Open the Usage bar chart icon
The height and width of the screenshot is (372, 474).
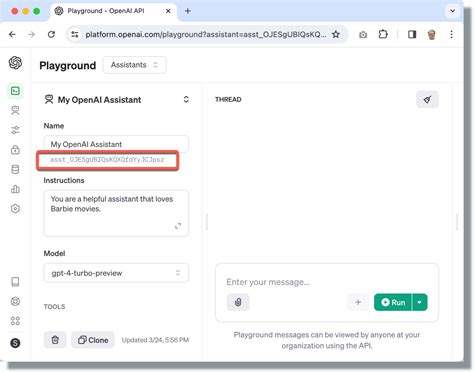(15, 189)
